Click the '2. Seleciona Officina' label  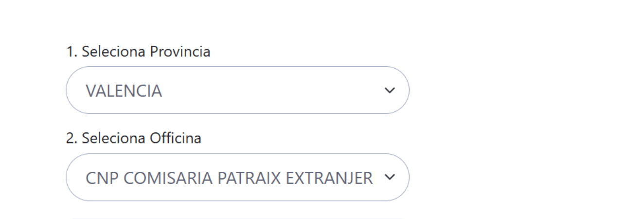click(x=134, y=139)
